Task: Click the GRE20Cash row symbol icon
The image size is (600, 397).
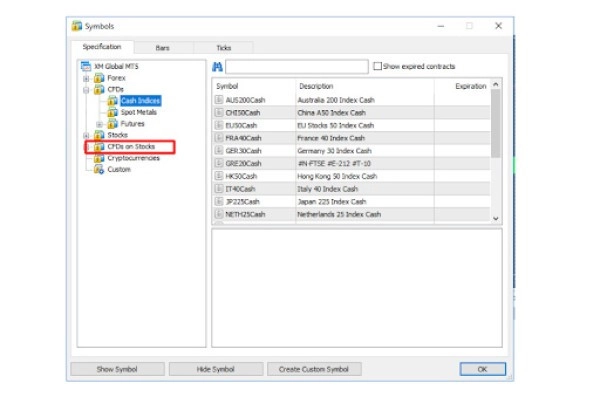Action: point(219,163)
